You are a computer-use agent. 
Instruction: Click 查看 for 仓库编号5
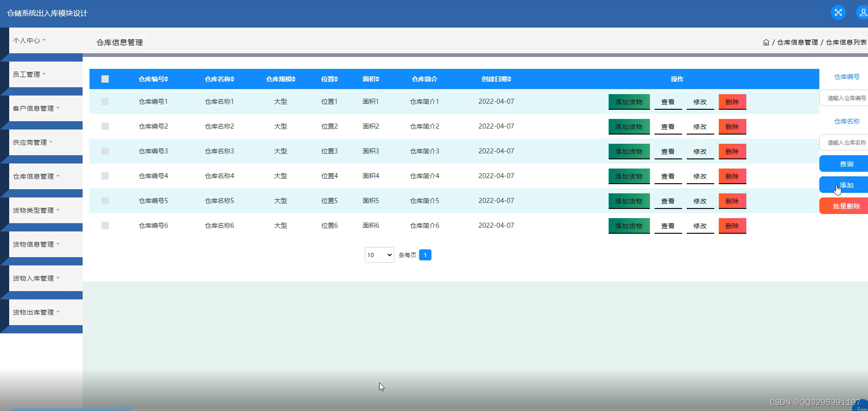[x=668, y=201]
